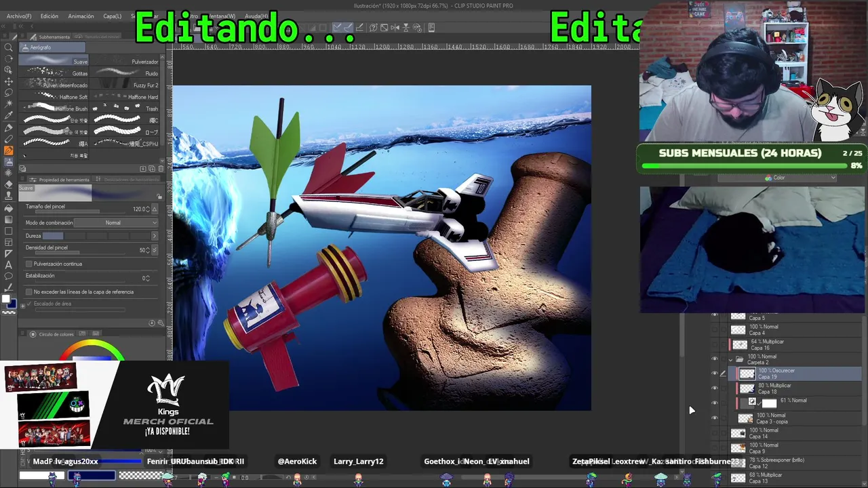This screenshot has height=488, width=868.
Task: Expand the Densidad del pincel settings
Action: pyautogui.click(x=155, y=250)
